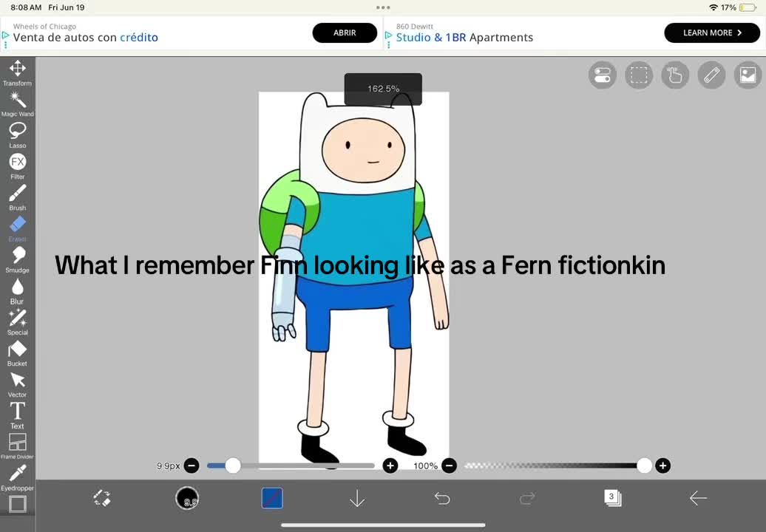Screen dimensions: 766x532
Task: Open the selection area dashed-square button
Action: [x=639, y=75]
